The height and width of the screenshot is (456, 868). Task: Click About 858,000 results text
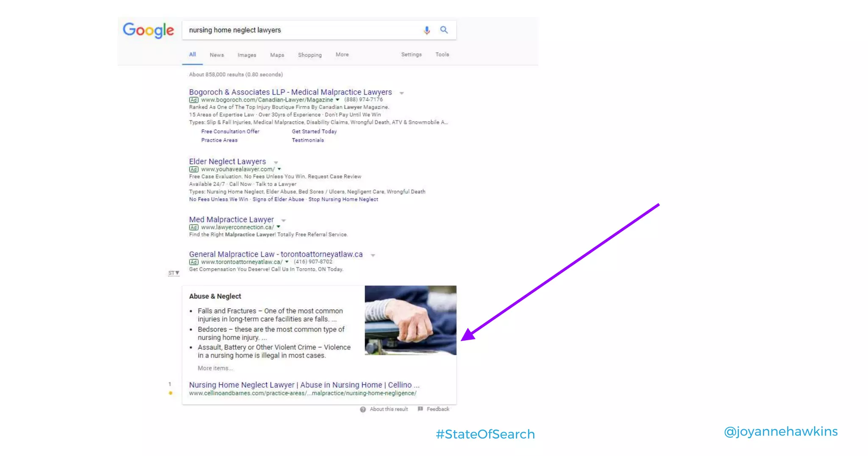click(x=236, y=75)
